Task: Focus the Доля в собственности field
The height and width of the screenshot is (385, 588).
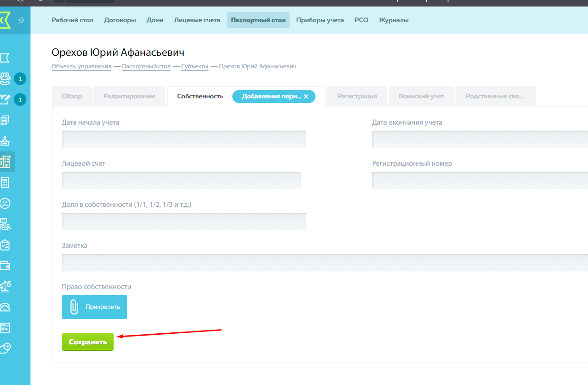Action: pos(184,222)
